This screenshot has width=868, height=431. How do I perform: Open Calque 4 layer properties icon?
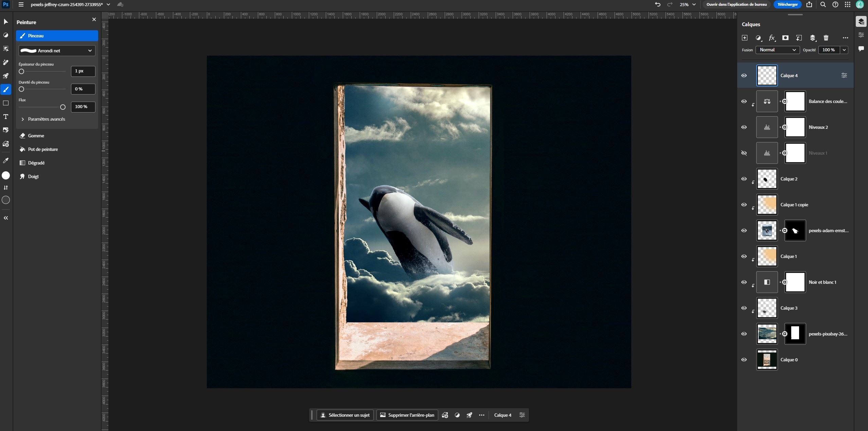tap(844, 75)
